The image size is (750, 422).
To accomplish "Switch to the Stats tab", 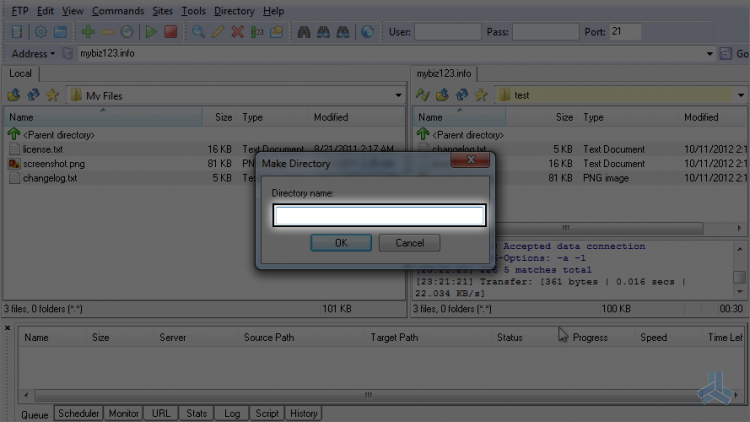I will coord(197,413).
